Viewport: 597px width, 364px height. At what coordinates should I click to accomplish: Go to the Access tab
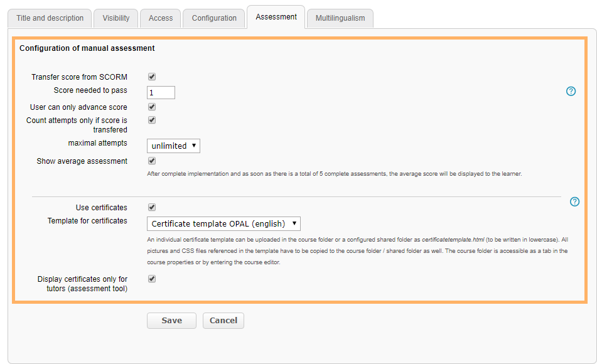pos(160,18)
